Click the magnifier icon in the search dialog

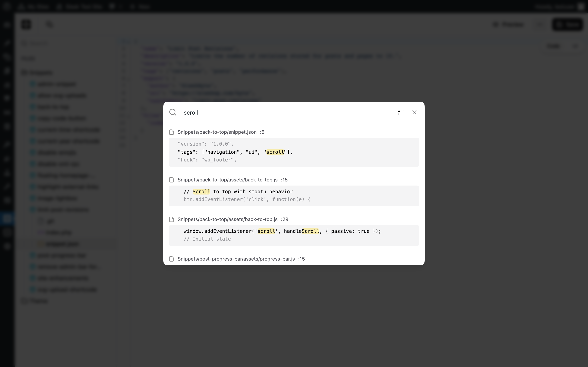173,112
